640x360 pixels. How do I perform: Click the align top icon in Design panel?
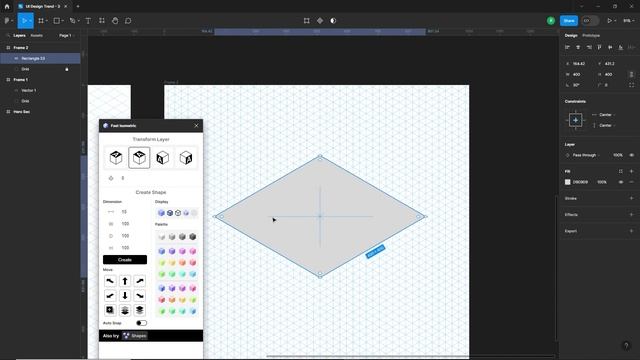tap(599, 47)
